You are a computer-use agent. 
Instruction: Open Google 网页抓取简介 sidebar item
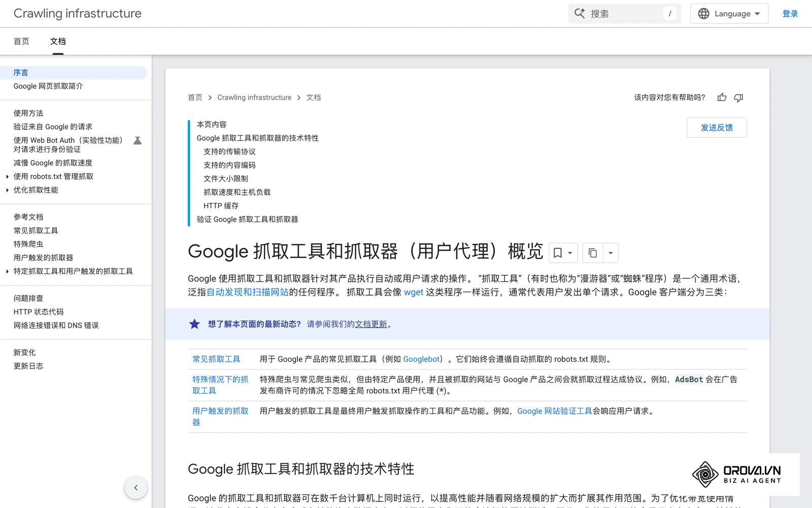(48, 86)
